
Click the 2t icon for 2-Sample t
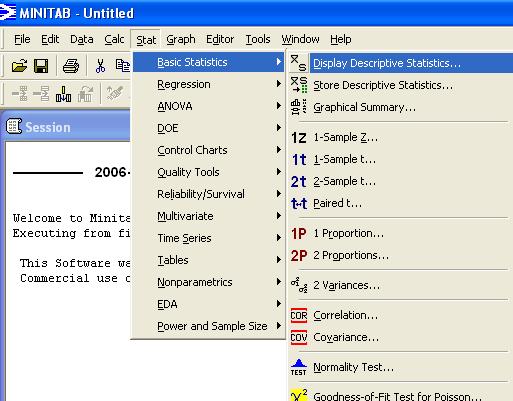pos(299,181)
